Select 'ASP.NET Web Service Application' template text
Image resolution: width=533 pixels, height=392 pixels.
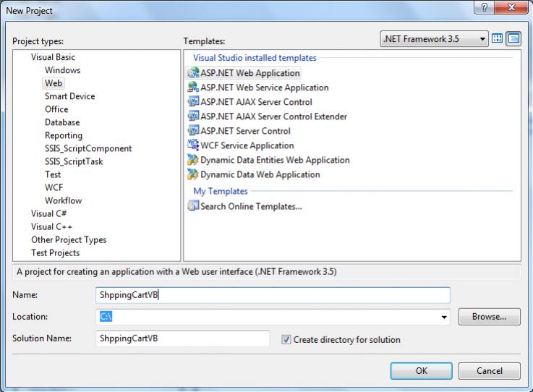[x=265, y=88]
